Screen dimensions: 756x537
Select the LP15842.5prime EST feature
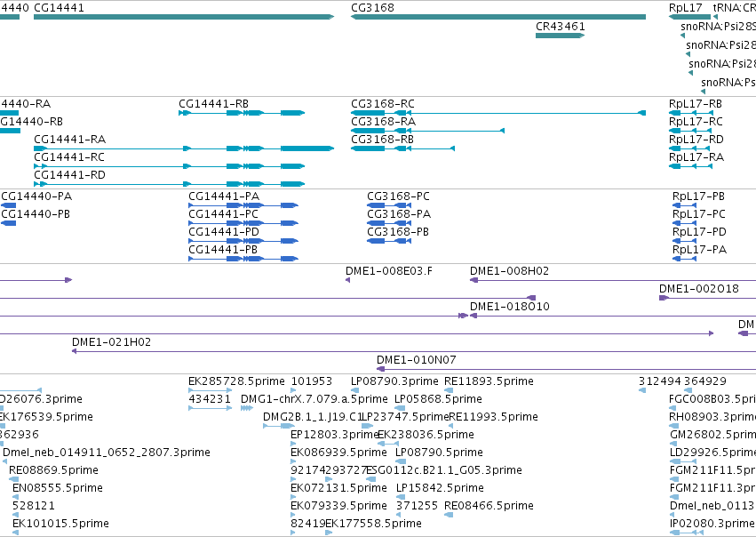(401, 497)
